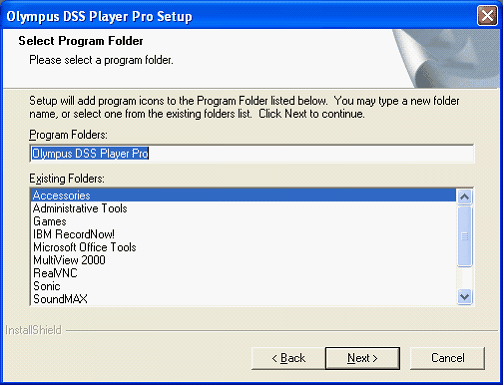This screenshot has width=504, height=386.
Task: Choose RealVNC from the folder list
Action: point(244,273)
